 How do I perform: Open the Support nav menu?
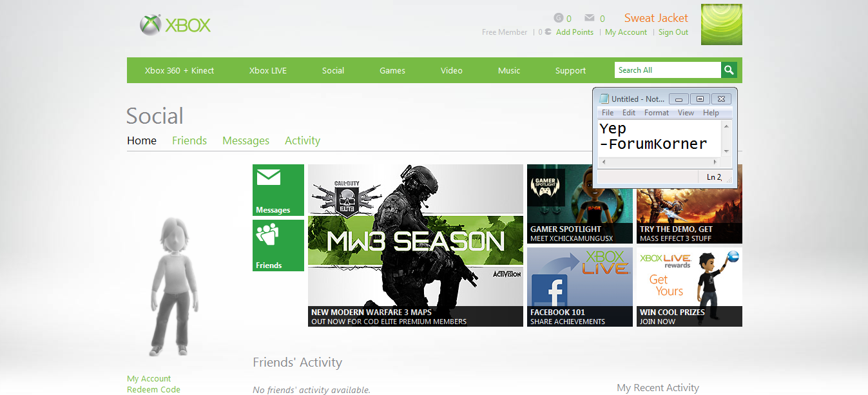pos(570,71)
